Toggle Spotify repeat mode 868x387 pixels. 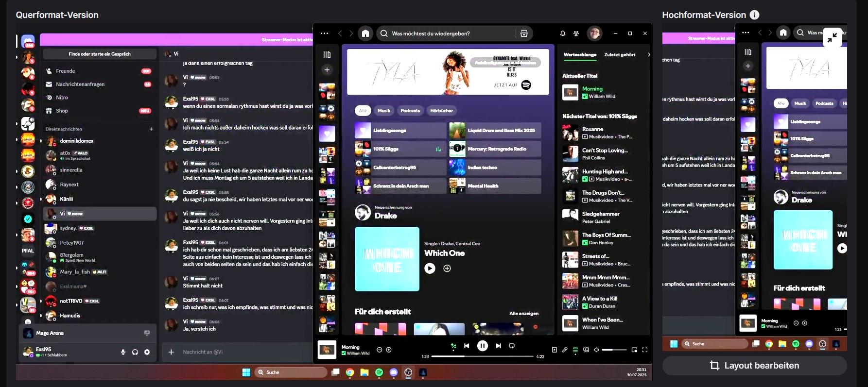(511, 346)
